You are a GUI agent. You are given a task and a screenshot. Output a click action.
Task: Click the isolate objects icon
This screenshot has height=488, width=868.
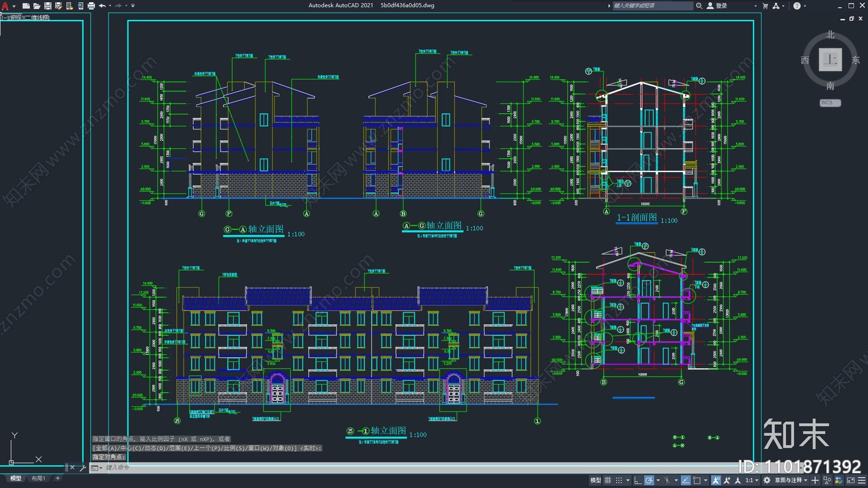click(x=827, y=480)
